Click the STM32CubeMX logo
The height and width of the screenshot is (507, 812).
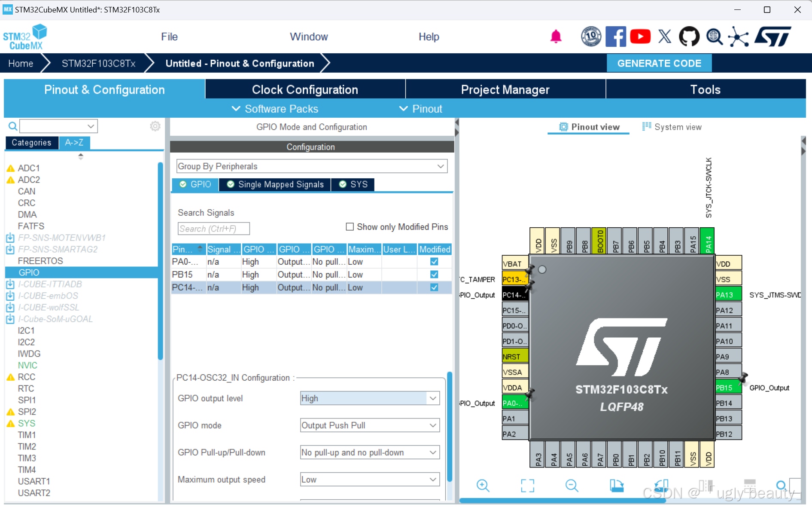(x=24, y=37)
